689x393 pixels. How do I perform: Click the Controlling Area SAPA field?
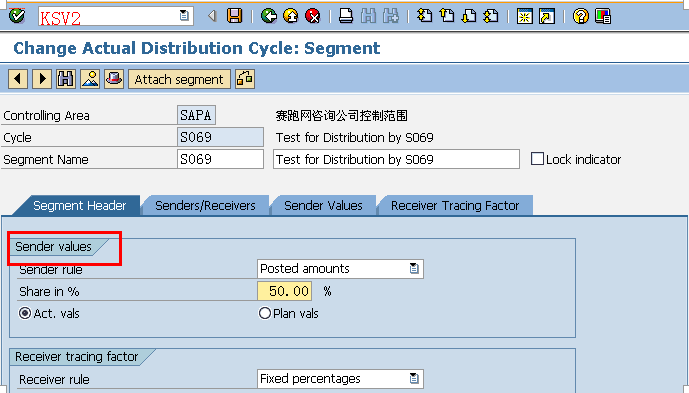click(x=196, y=115)
